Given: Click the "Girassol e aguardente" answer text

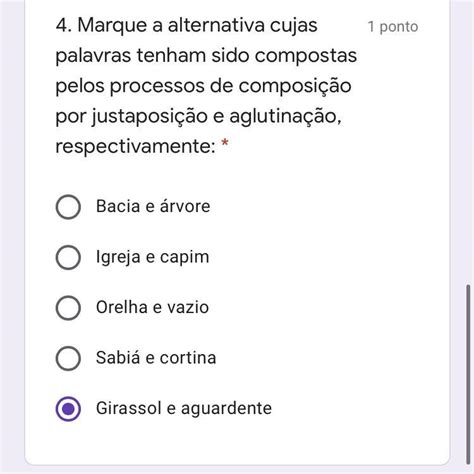Looking at the screenshot, I should click(x=184, y=408).
